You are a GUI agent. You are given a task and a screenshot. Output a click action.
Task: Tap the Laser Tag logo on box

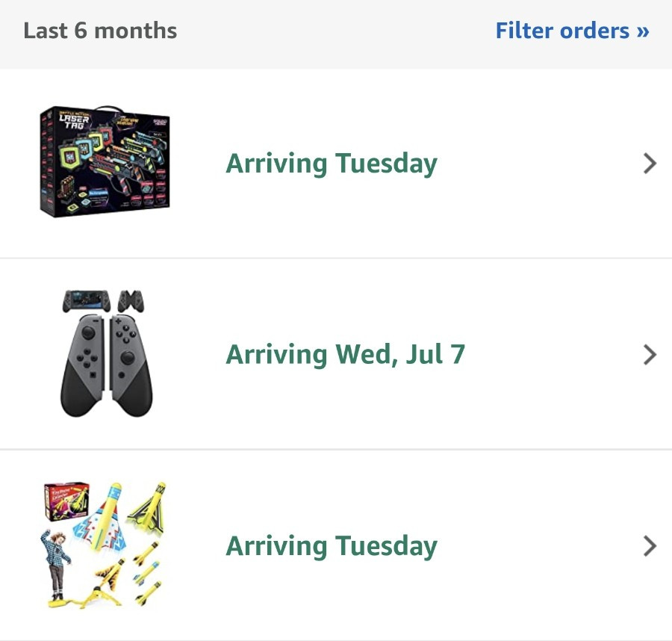(74, 121)
